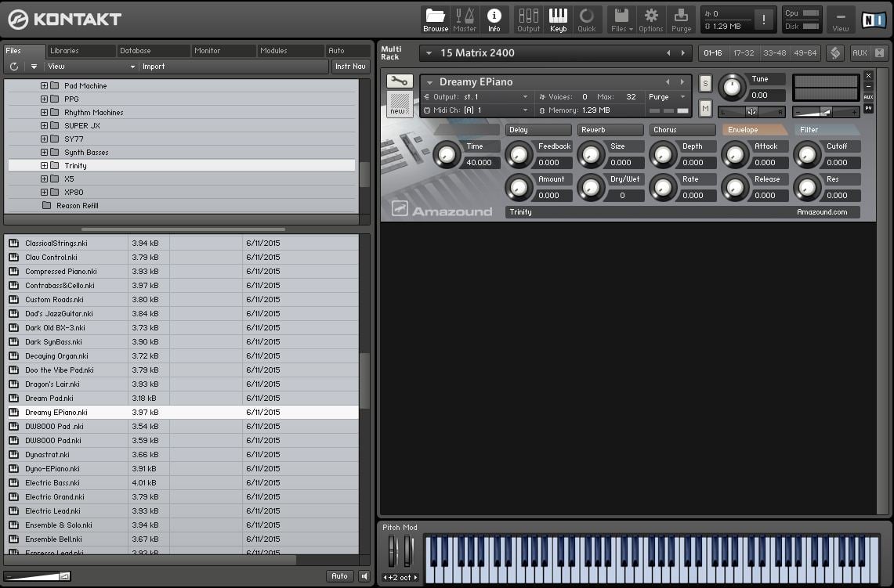Open the Options gear icon

pos(650,20)
